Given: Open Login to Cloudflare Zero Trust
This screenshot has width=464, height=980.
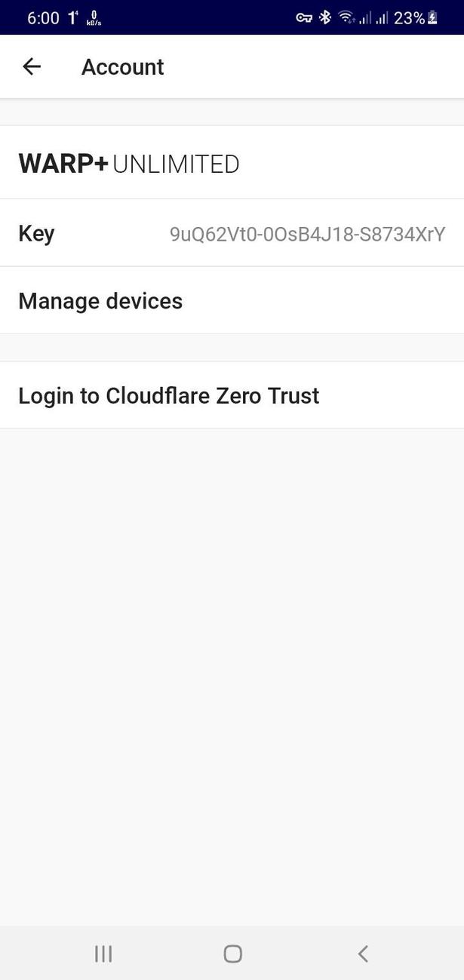Looking at the screenshot, I should pyautogui.click(x=168, y=395).
